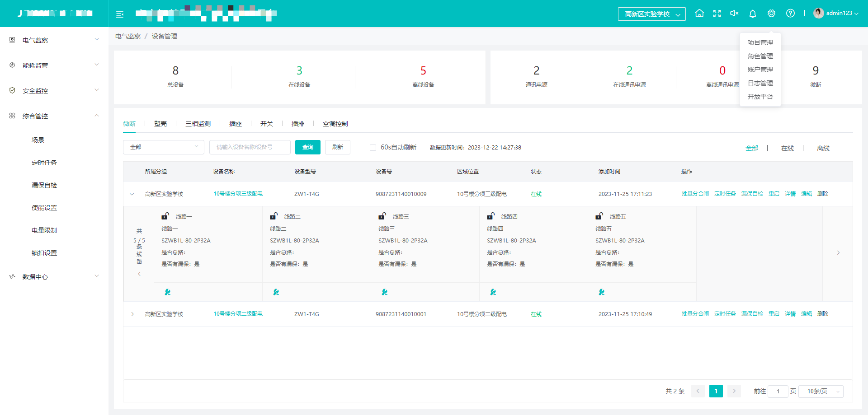Switch to the 插排 tab
Screen dimensions: 868x415
click(298, 124)
